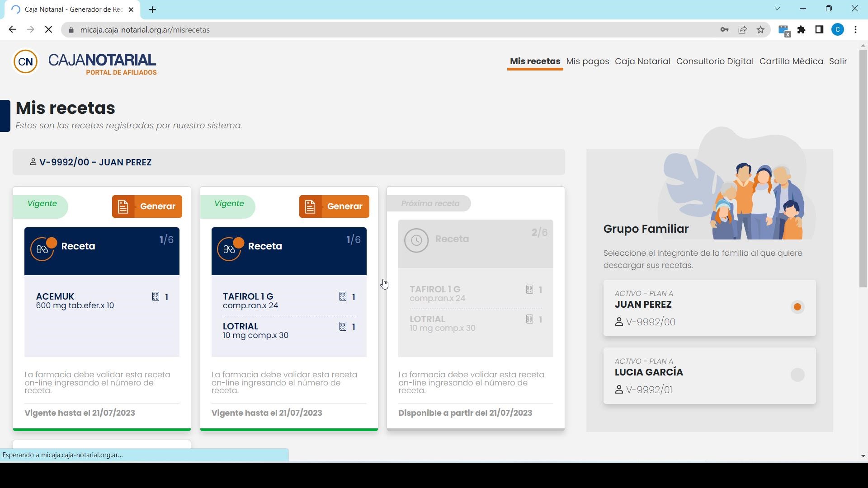Click user icon beside V-9992/01
This screenshot has width=868, height=488.
click(619, 389)
